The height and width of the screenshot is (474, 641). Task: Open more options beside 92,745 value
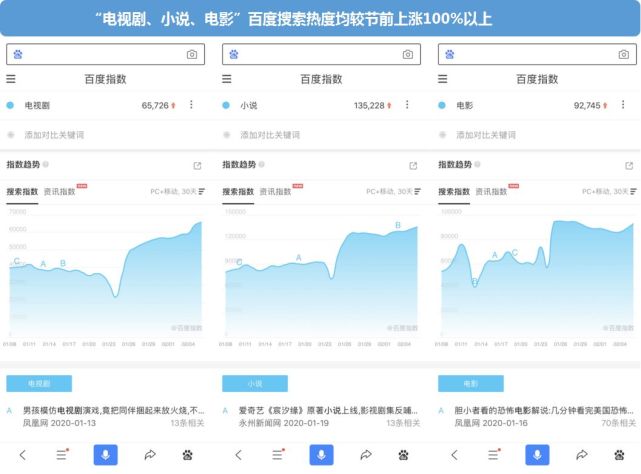pos(623,105)
